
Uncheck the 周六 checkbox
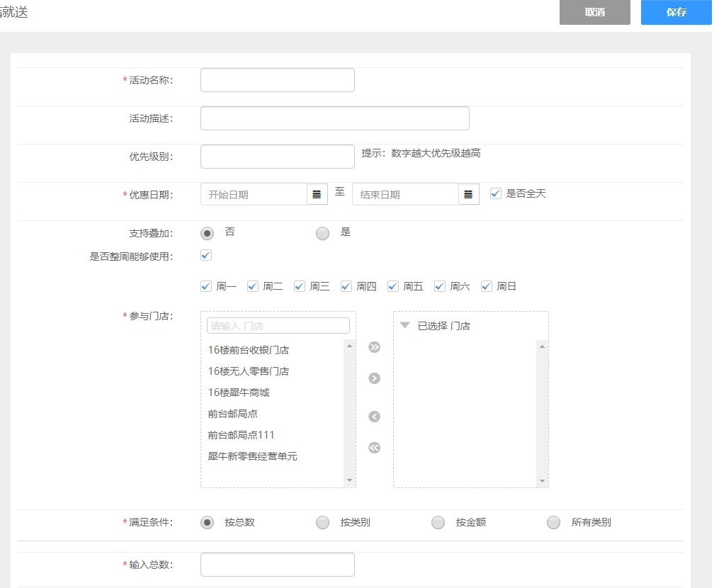(x=440, y=286)
